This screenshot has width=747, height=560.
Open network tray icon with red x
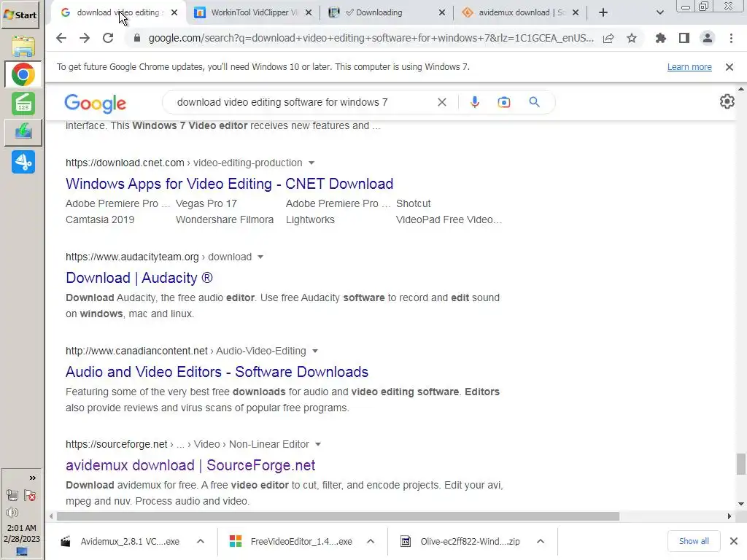[29, 495]
